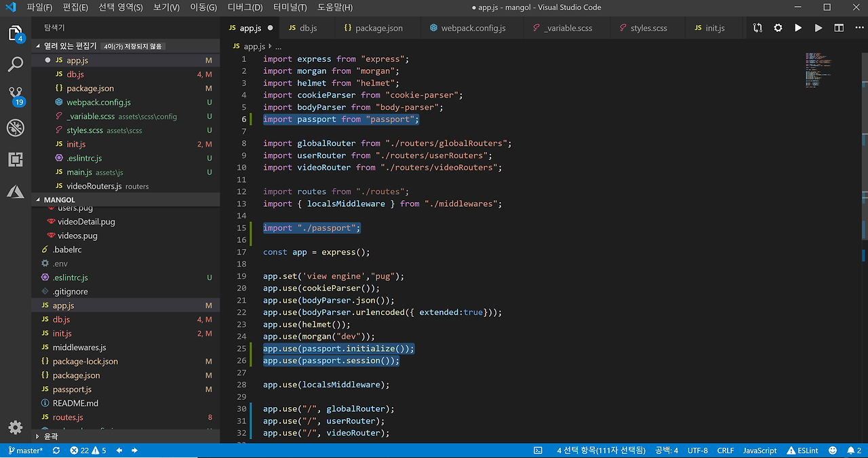Screen dimensions: 868x458
Task: Open the editor More Actions ellipsis
Action: (859, 28)
